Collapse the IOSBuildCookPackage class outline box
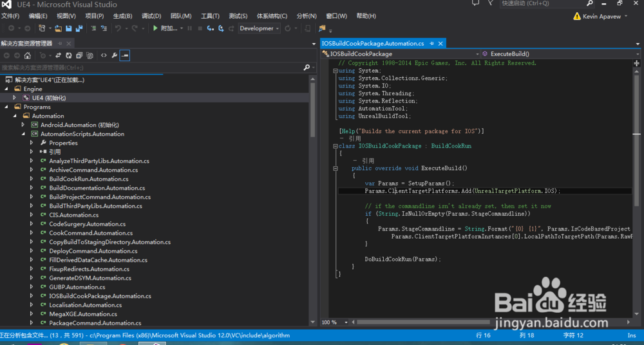The height and width of the screenshot is (345, 644). pos(335,146)
